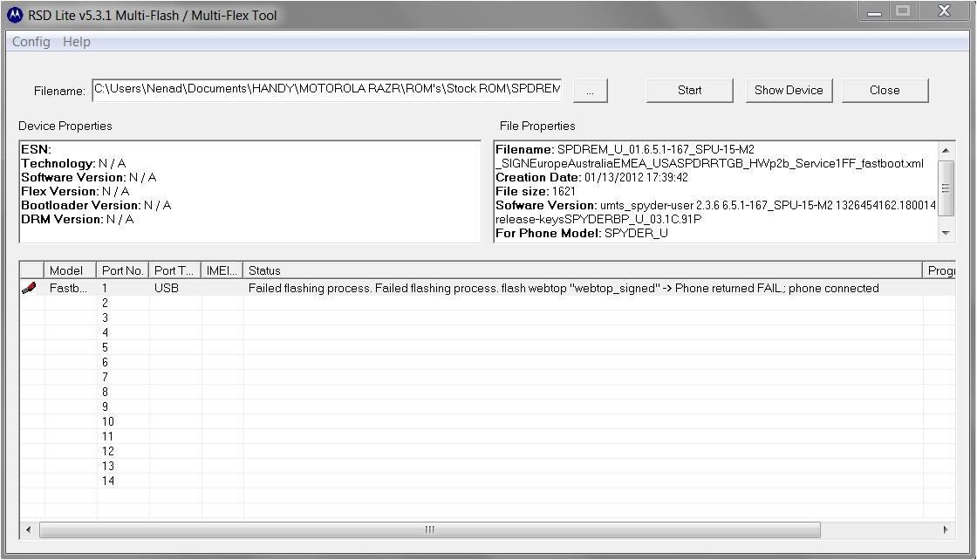Click the Port No. column header
The image size is (977, 560).
(122, 270)
